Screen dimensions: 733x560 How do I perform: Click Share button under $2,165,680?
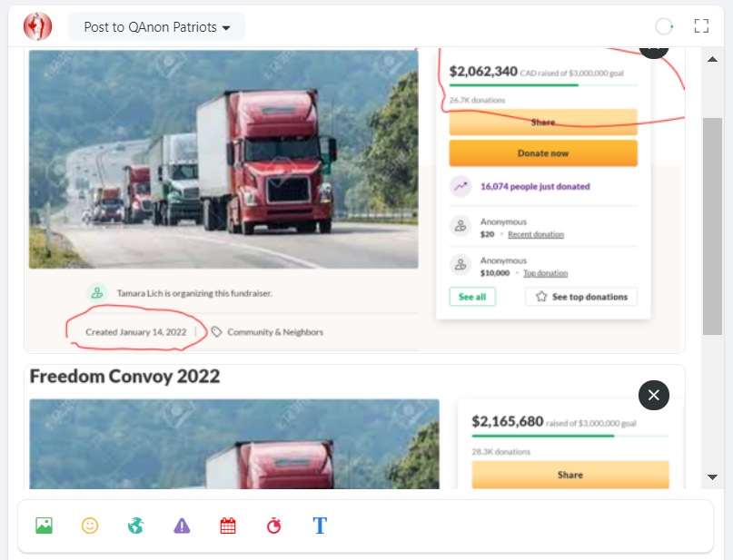point(570,475)
